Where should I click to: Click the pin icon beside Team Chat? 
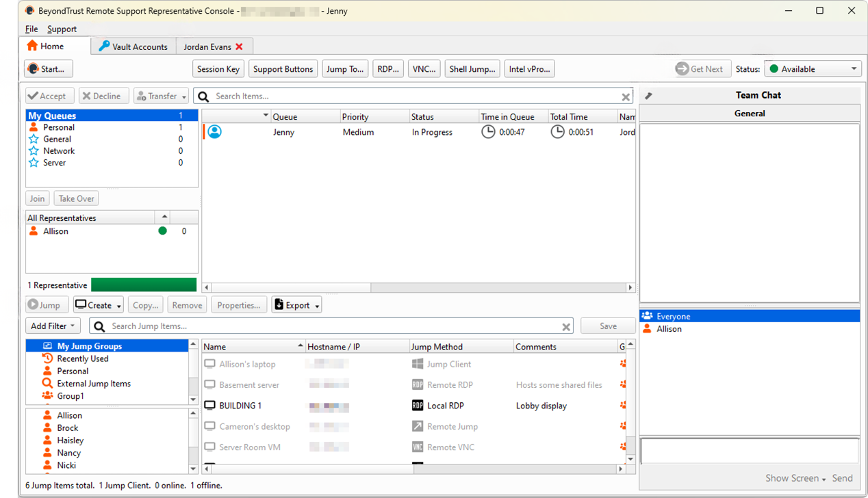pyautogui.click(x=649, y=96)
